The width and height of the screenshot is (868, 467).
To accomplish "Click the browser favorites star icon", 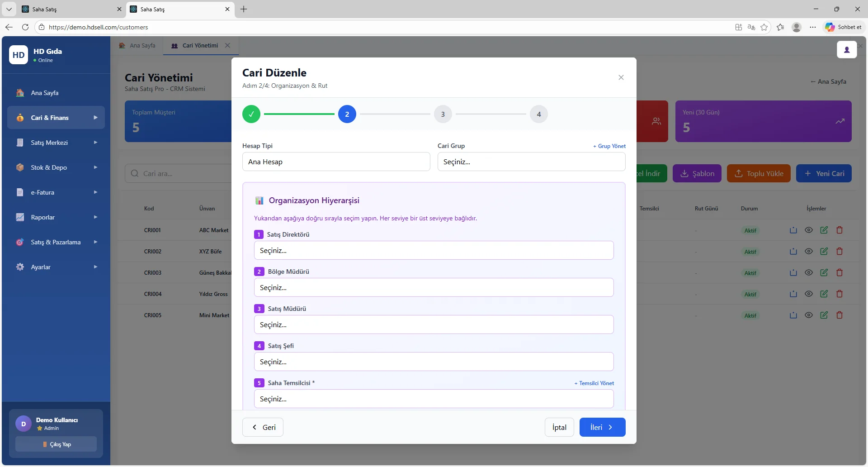I will 764,27.
